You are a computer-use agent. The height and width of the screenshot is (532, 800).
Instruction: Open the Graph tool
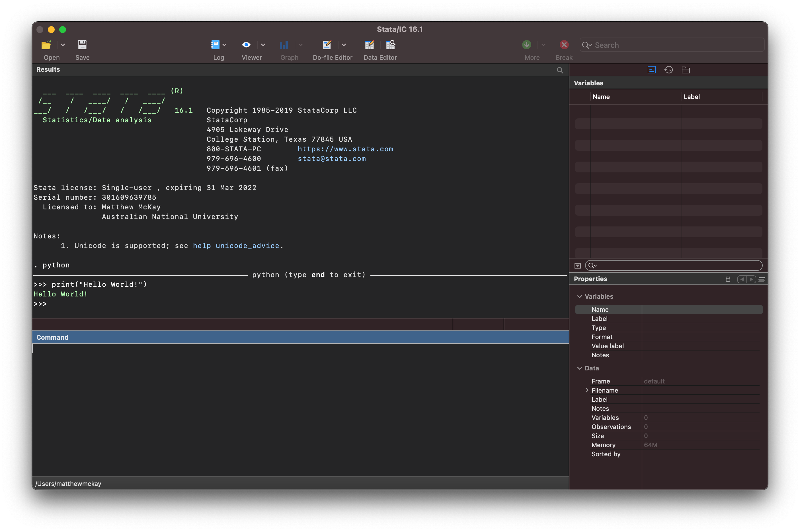click(x=284, y=45)
